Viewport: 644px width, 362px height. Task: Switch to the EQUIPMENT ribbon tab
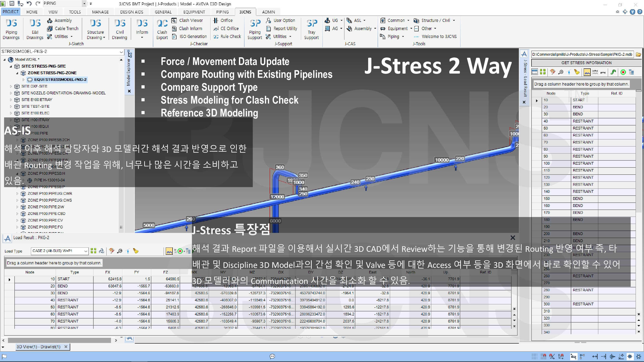point(194,12)
